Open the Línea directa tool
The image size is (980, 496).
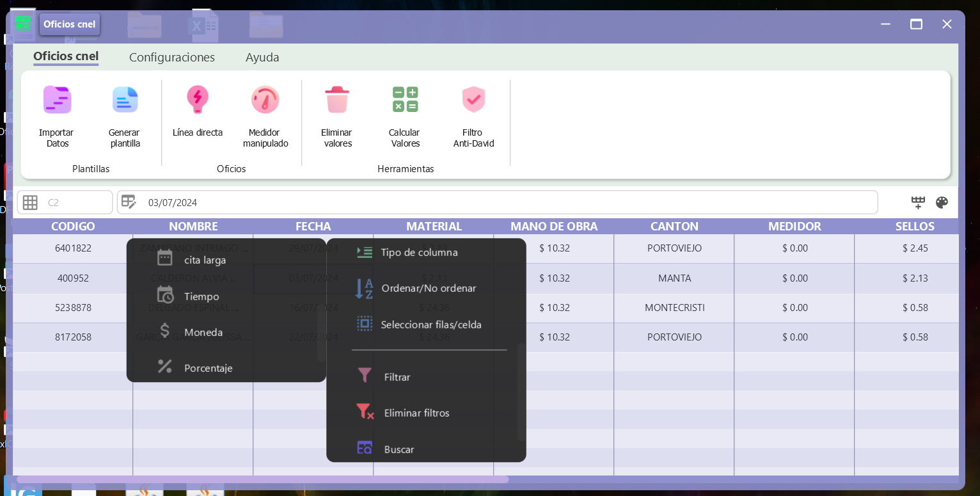tap(198, 99)
